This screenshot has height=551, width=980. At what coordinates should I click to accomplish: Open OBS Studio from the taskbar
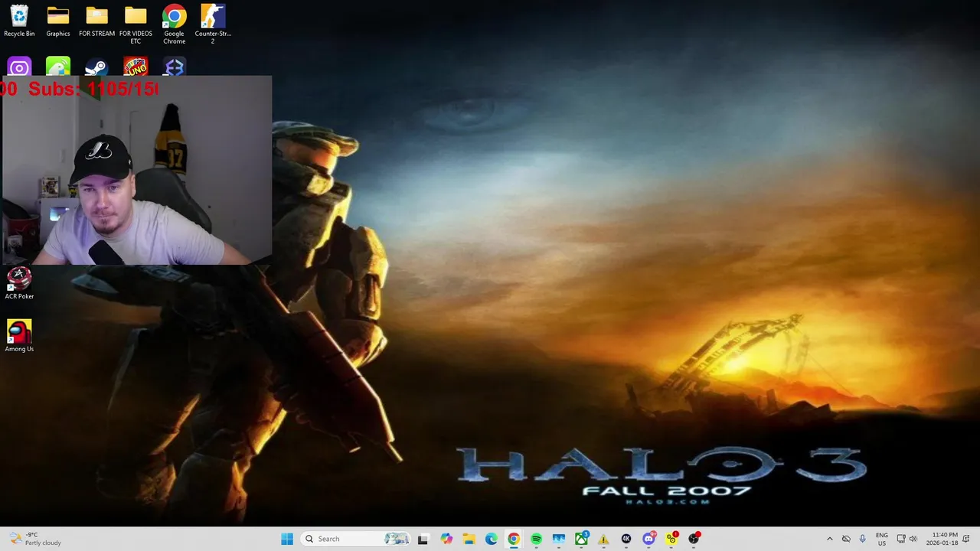click(x=694, y=539)
